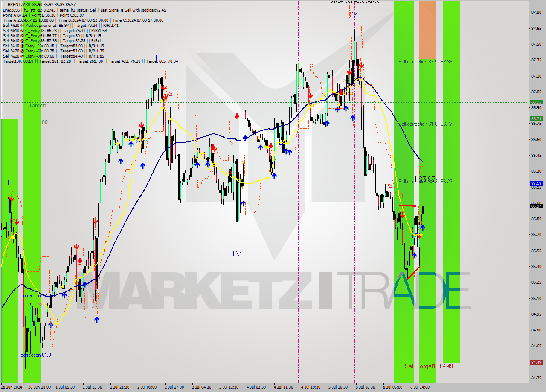Click the 'Point A:87.64 | Point B:85.36' line
This screenshot has height=392, width=546.
point(44,15)
